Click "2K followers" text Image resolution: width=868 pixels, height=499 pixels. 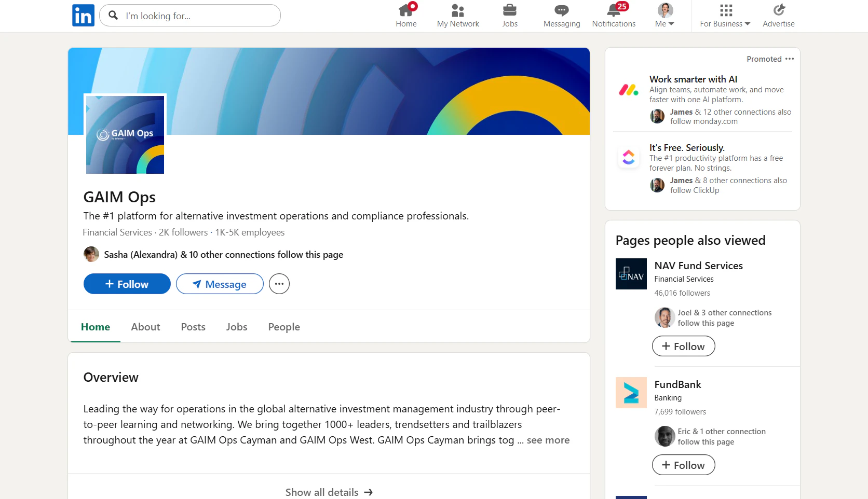point(183,232)
